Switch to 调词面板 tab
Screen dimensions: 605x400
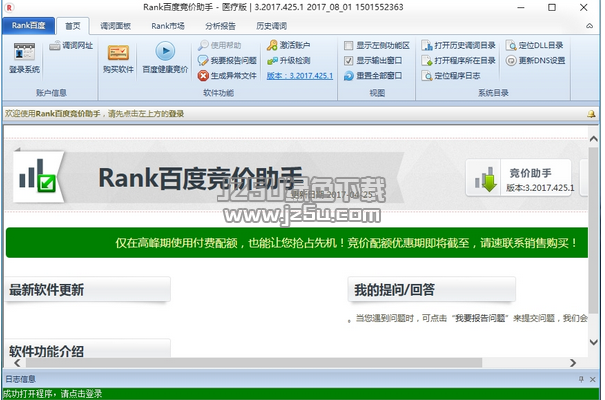click(115, 26)
